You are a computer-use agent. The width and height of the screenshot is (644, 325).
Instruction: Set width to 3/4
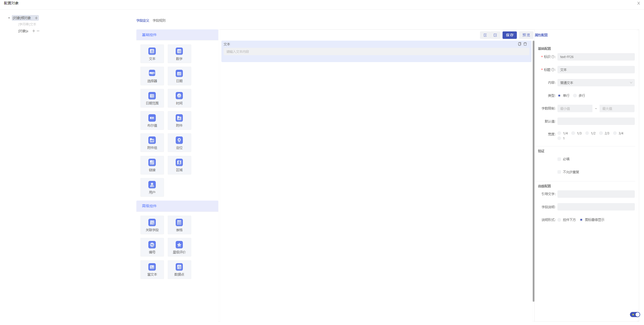(x=615, y=133)
